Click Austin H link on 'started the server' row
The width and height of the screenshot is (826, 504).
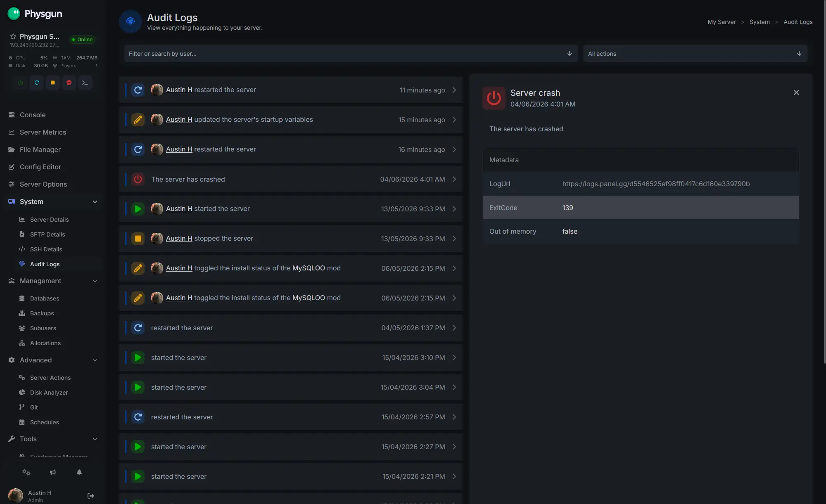(x=179, y=209)
